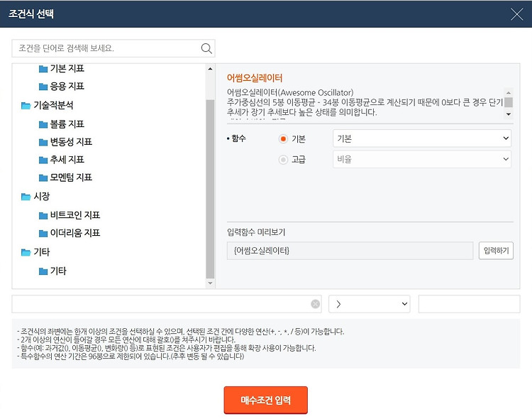Viewport: 532px width, 419px height.
Task: Click the tree list scrollbar thumb
Action: click(210, 189)
